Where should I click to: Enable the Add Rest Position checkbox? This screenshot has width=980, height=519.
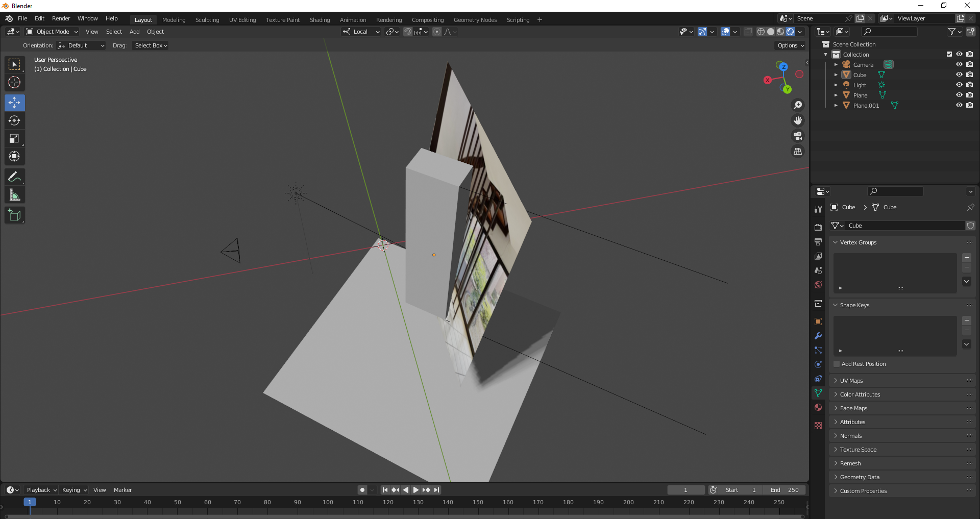[x=837, y=364]
